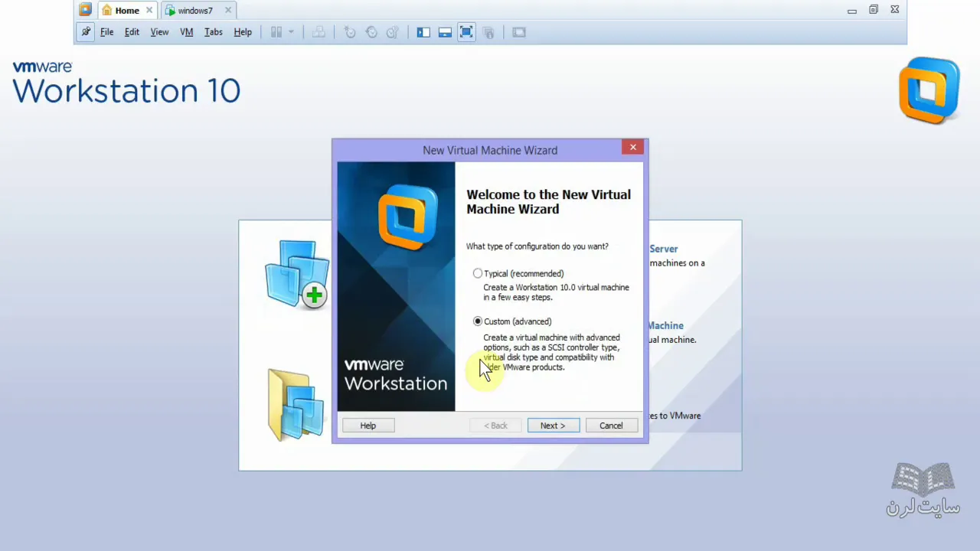This screenshot has height=551, width=980.
Task: Click the revert snapshot toolbar icon
Action: pos(371,32)
